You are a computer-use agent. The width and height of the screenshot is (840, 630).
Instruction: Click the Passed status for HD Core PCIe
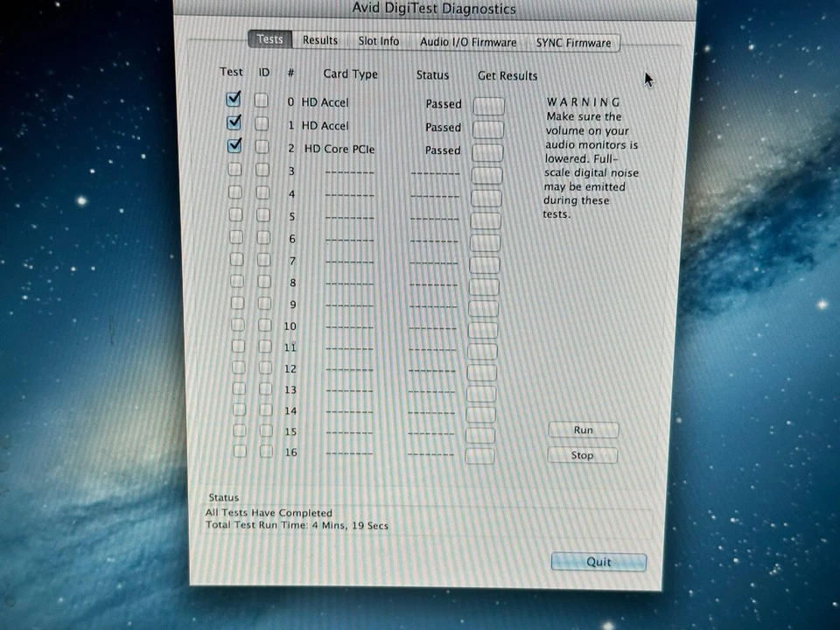(443, 150)
